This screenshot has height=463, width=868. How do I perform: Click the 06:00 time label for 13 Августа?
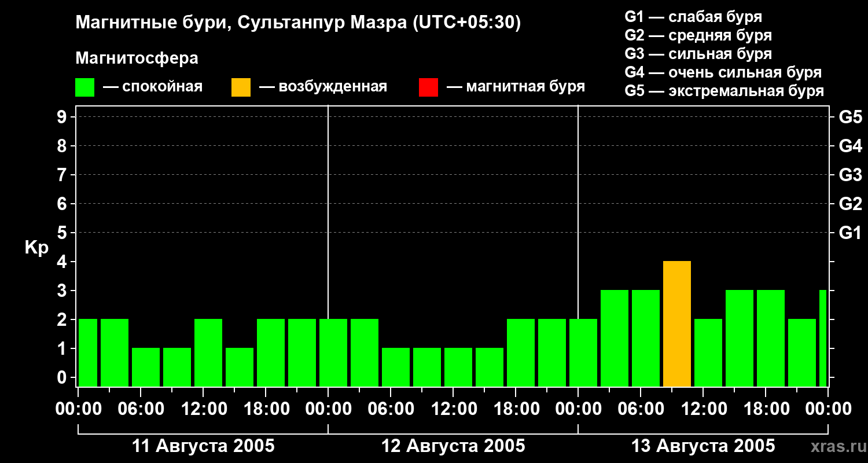(641, 409)
